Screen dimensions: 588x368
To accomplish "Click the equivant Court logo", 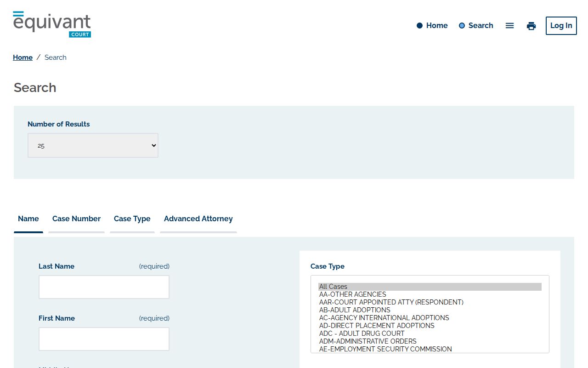I will coord(52,24).
